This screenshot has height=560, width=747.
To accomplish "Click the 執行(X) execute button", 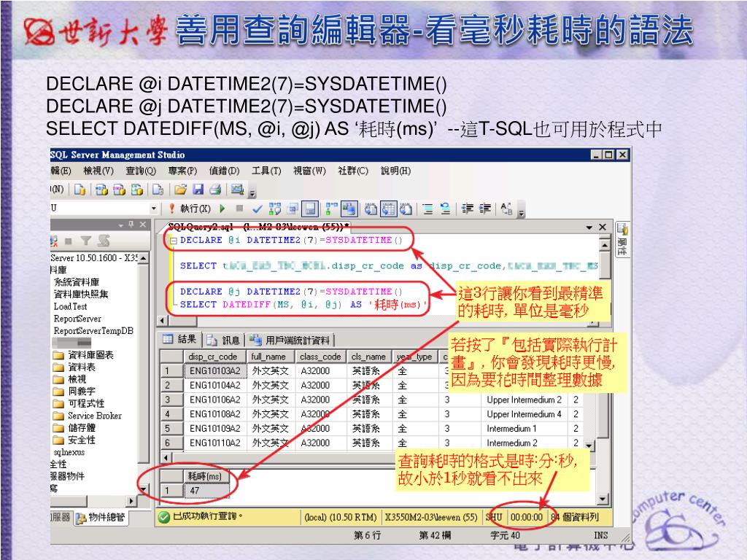I will coord(190,209).
